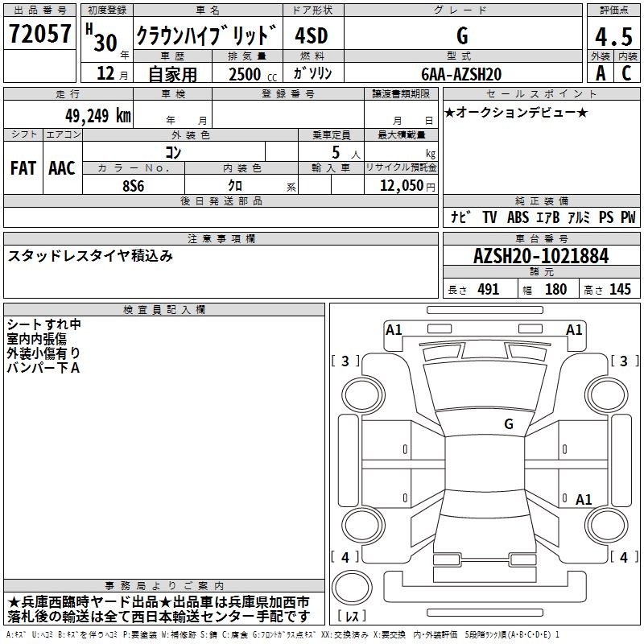Click the ナビ equipment label
Viewport: 644px width, 644px height.
pyautogui.click(x=460, y=217)
